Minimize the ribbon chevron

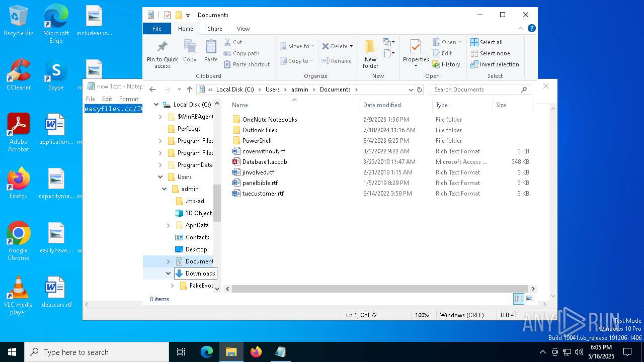[521, 29]
